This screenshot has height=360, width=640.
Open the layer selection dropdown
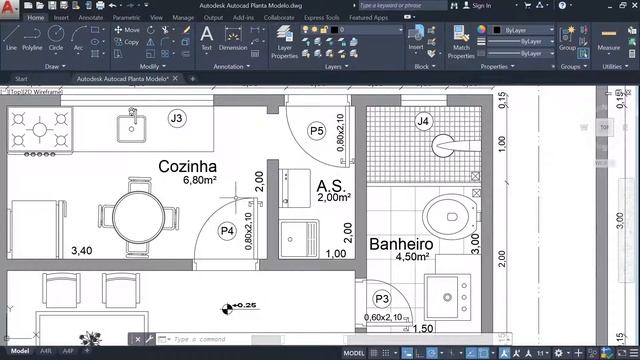(352, 29)
